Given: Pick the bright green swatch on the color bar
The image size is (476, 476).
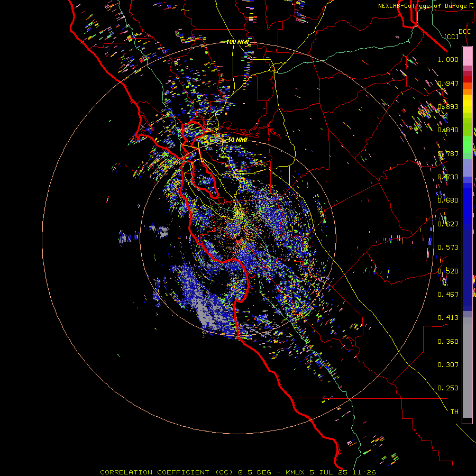Looking at the screenshot, I should 467,144.
